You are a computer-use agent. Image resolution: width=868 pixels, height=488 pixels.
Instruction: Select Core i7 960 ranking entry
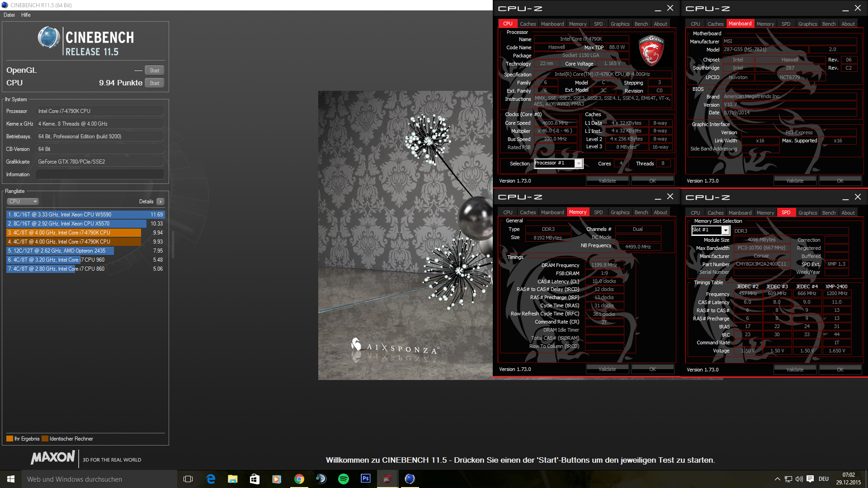pos(85,260)
